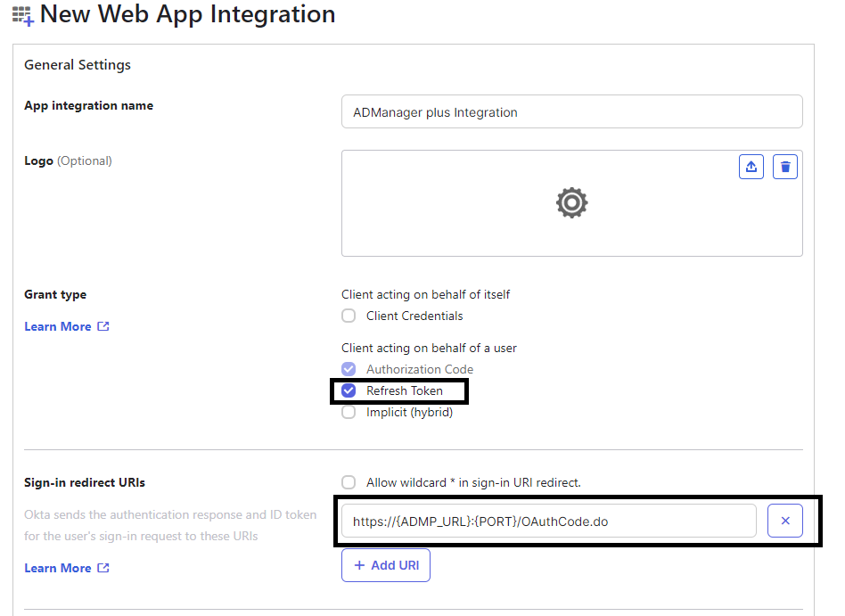Click the upload logo icon
This screenshot has height=616, width=845.
[x=751, y=167]
